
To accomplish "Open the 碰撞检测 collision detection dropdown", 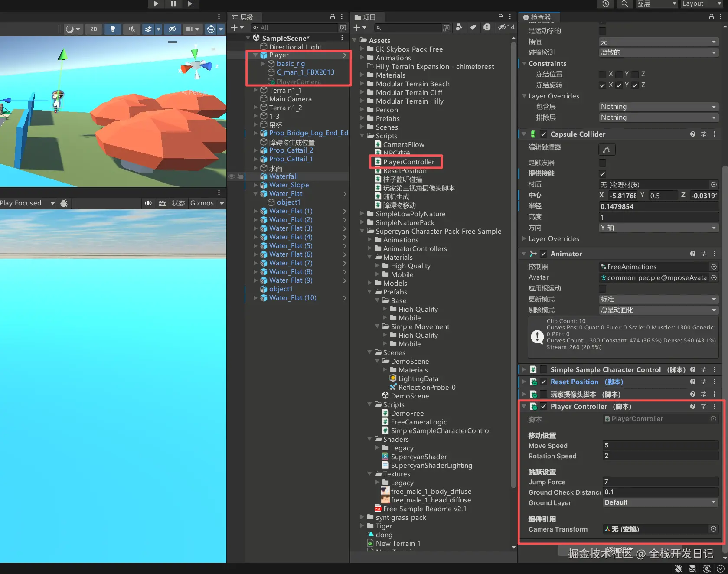I will [659, 52].
